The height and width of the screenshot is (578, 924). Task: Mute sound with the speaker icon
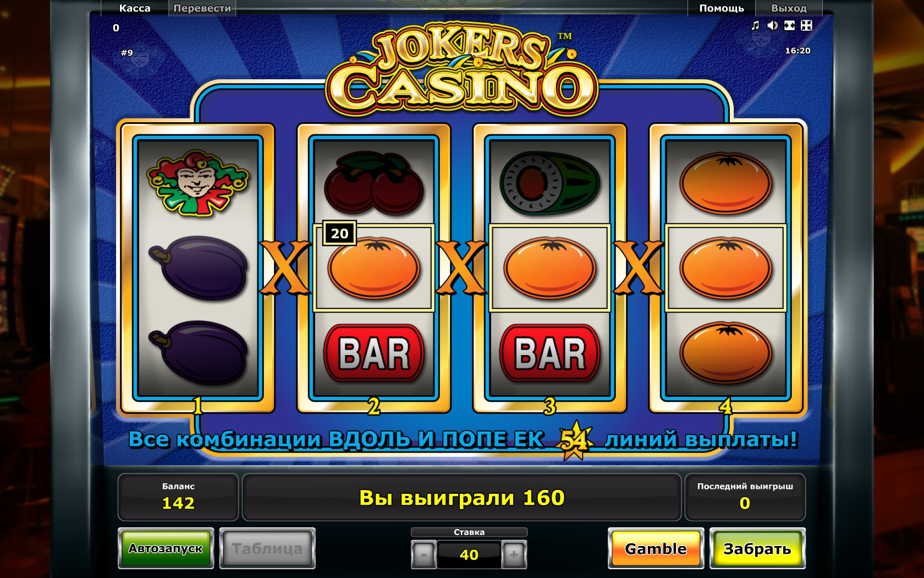point(772,25)
